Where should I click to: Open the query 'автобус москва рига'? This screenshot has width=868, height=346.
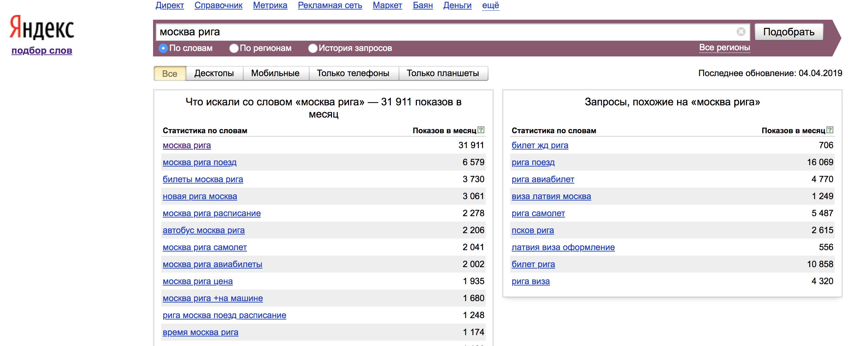click(204, 230)
